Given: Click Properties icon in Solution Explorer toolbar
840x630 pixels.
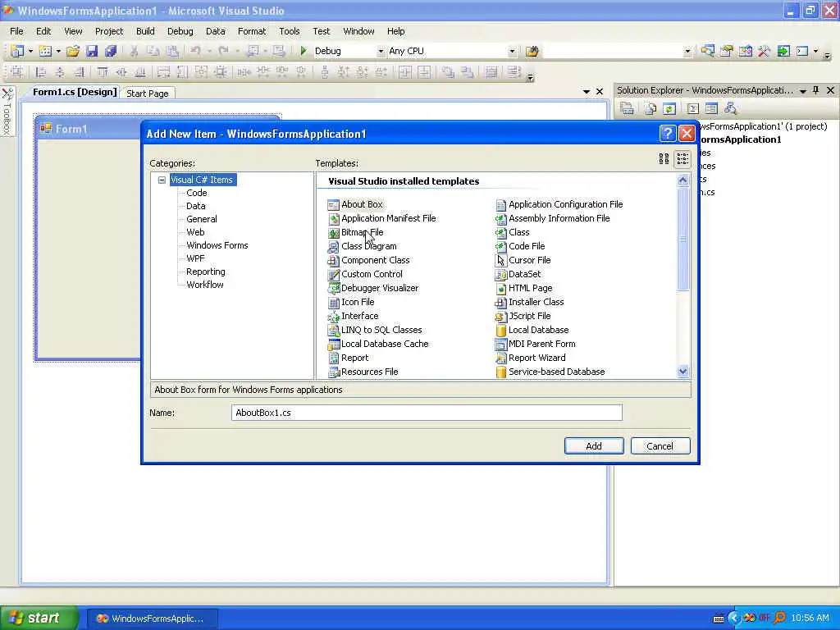Looking at the screenshot, I should (x=628, y=109).
